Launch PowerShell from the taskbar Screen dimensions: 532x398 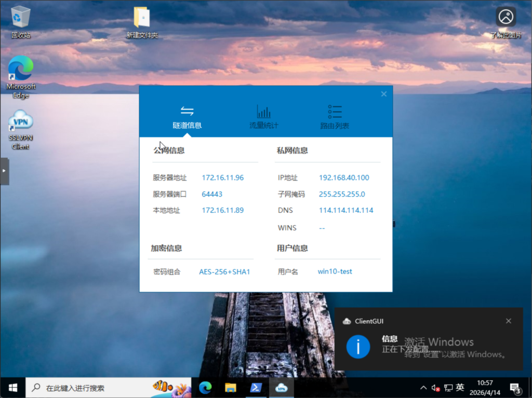click(x=256, y=387)
